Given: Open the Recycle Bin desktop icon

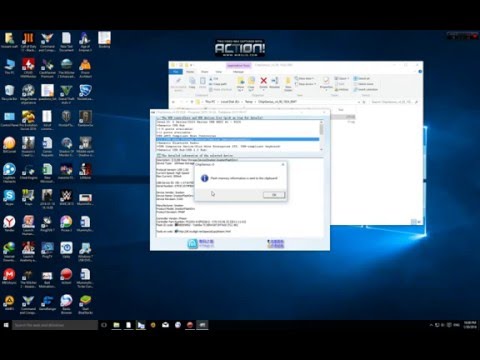Looking at the screenshot, I should [x=9, y=93].
